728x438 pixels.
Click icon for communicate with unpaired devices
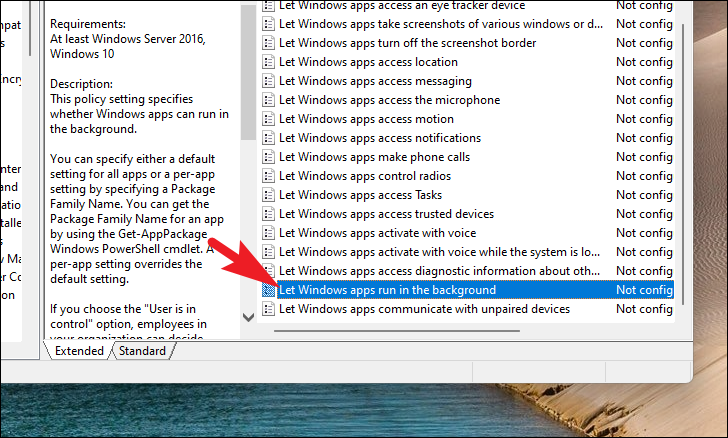268,309
